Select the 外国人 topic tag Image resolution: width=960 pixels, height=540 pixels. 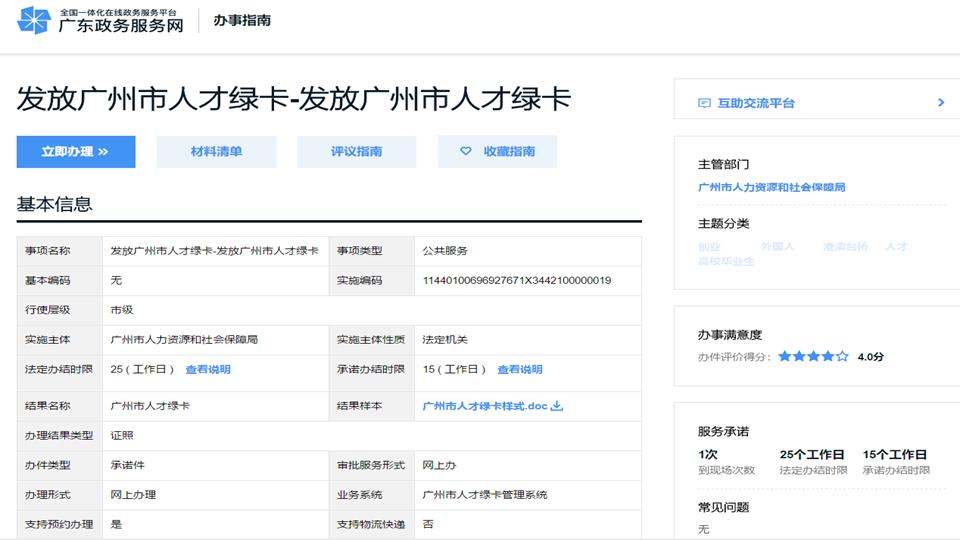[776, 246]
